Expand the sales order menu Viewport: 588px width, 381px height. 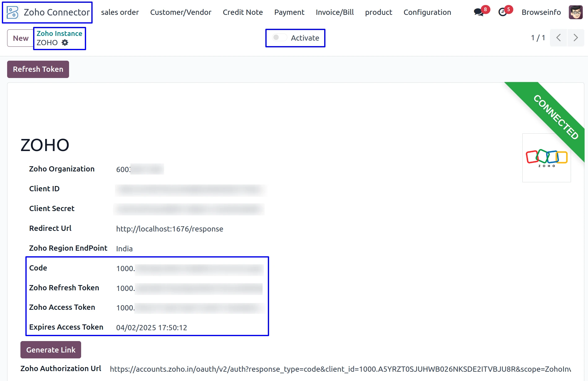coord(120,12)
